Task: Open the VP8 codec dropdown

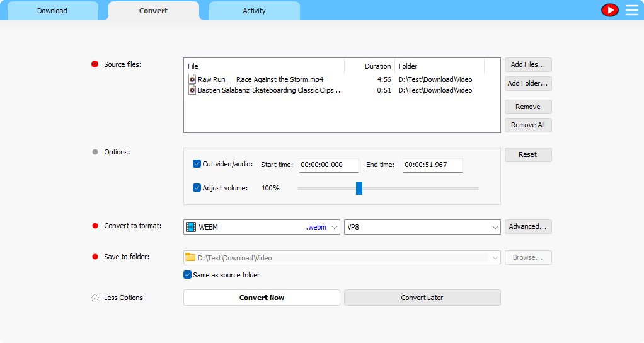Action: point(495,227)
